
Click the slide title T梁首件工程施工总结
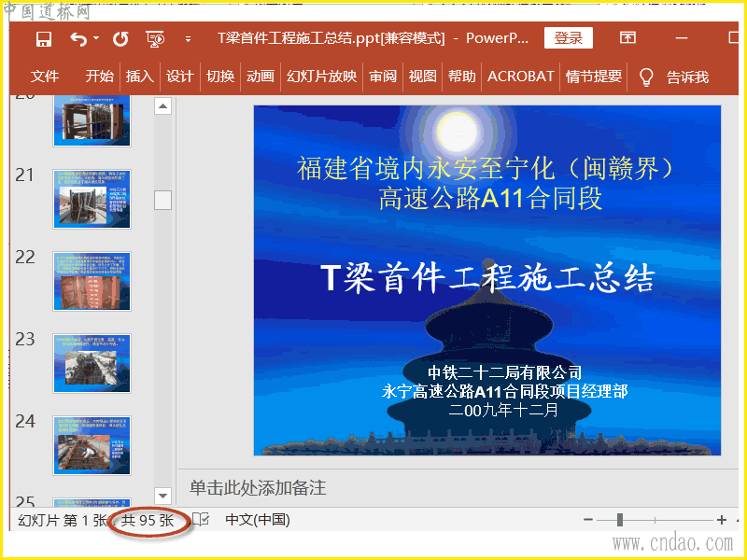(487, 277)
